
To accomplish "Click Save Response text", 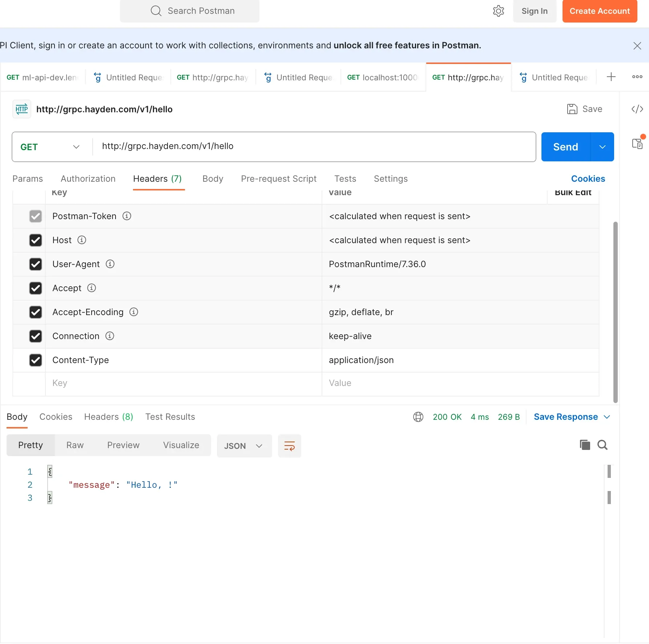I will pyautogui.click(x=566, y=417).
